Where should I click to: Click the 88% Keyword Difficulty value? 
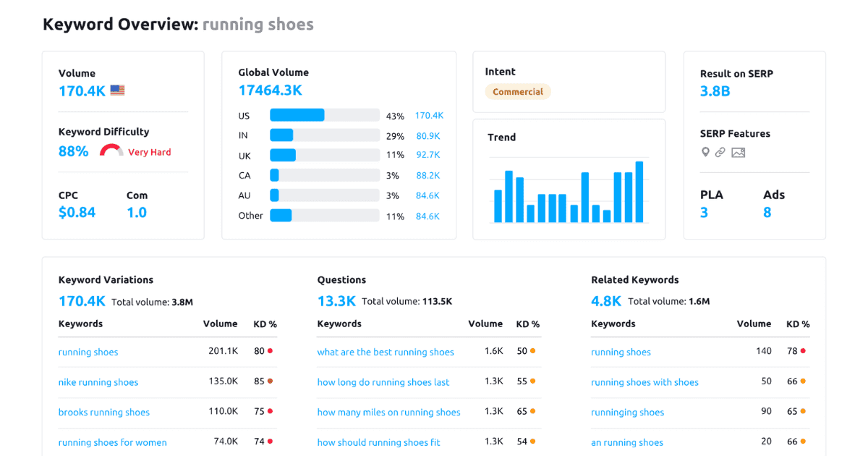pyautogui.click(x=74, y=151)
